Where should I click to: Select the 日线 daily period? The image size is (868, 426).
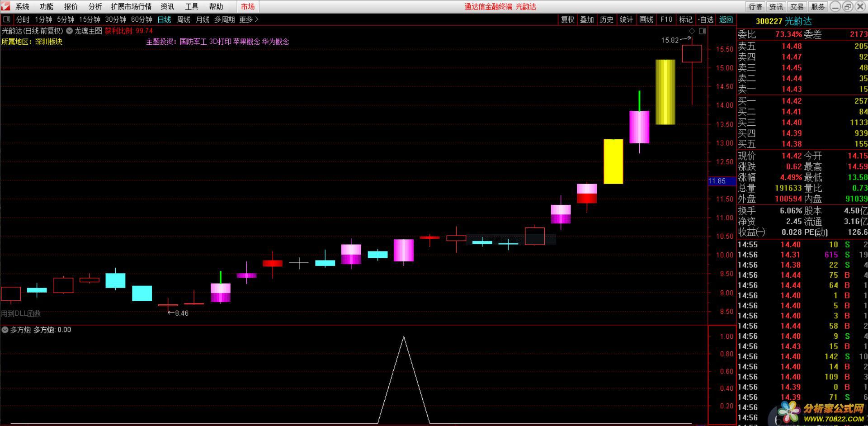(x=164, y=19)
